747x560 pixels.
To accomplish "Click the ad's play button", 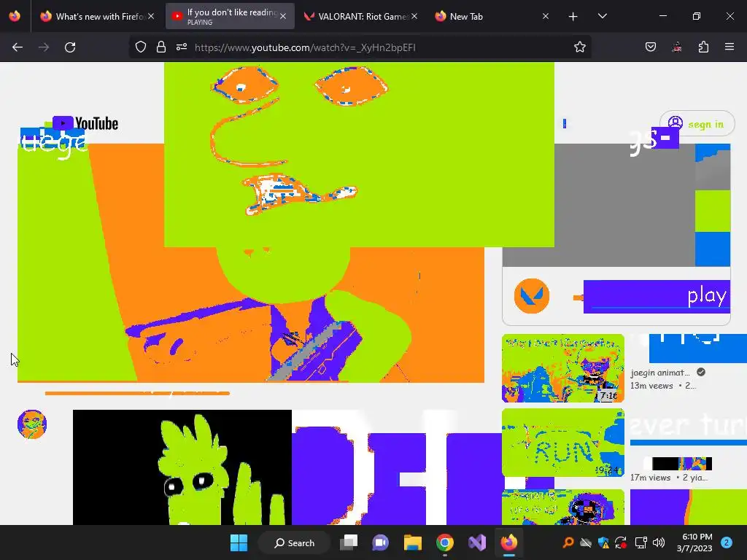I will point(657,296).
